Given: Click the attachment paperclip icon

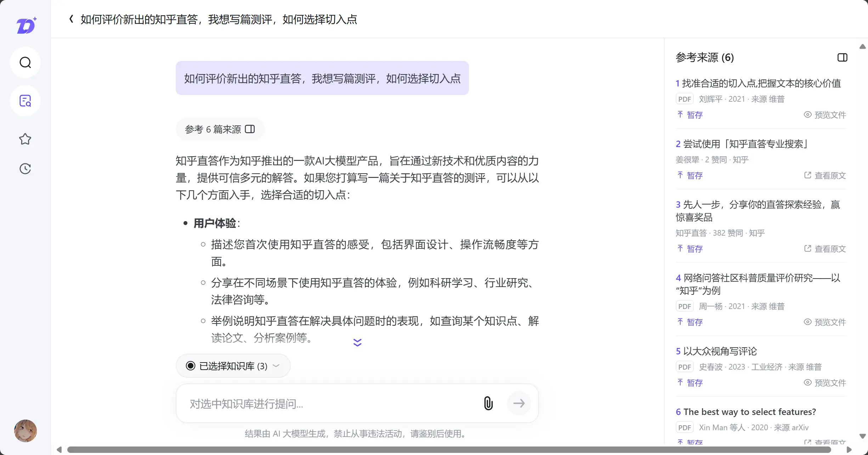Looking at the screenshot, I should (488, 403).
